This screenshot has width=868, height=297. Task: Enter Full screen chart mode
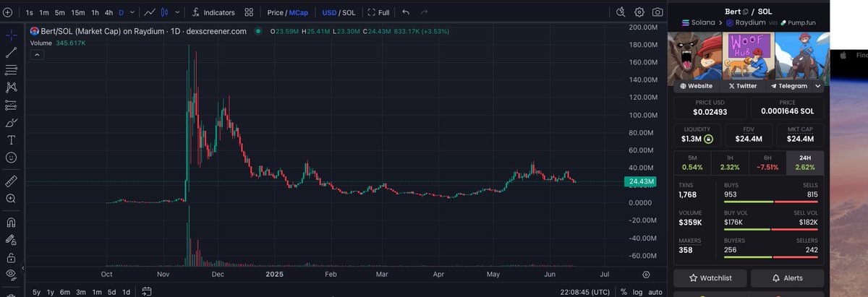click(378, 12)
